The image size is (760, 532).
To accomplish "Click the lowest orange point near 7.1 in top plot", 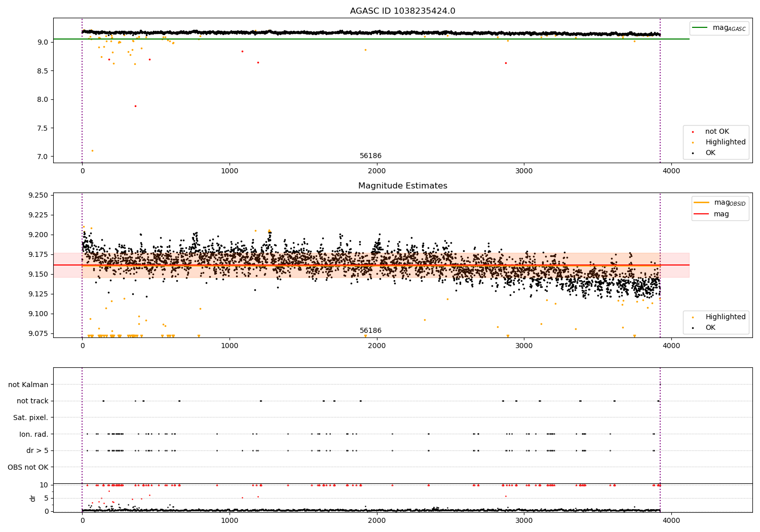I will (92, 150).
